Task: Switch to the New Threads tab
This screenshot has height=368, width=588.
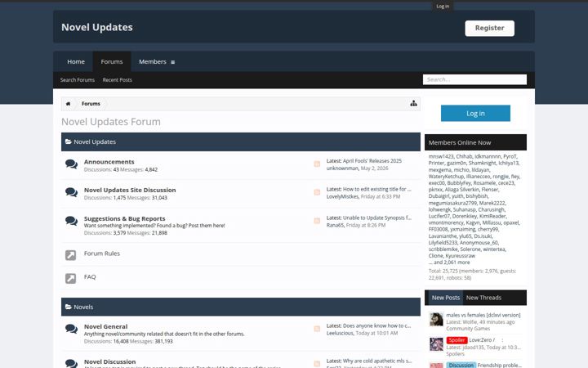Action: (x=483, y=298)
